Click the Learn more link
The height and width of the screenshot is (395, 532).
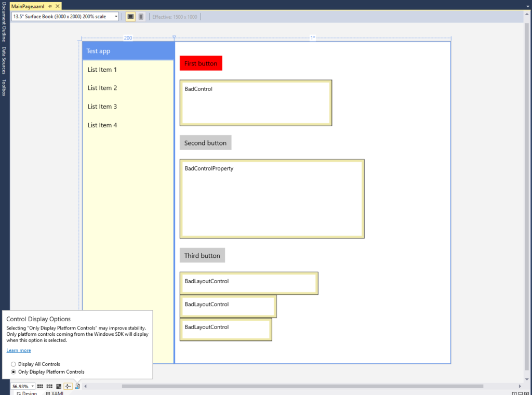point(19,350)
